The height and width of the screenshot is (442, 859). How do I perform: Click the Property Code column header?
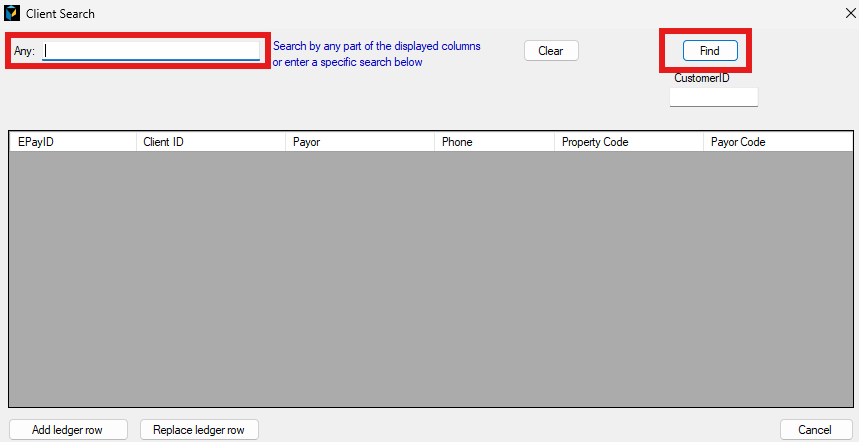pos(628,142)
